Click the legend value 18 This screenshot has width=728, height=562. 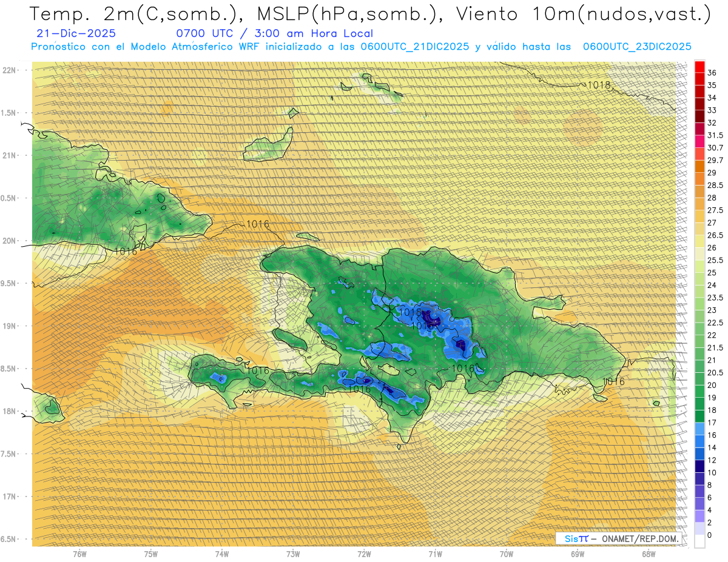pos(712,410)
